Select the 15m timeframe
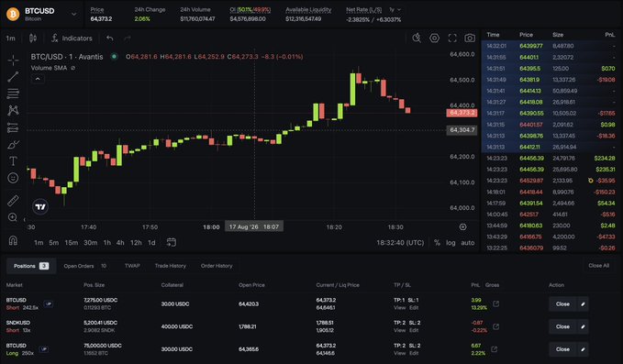The height and width of the screenshot is (364, 623). [72, 243]
